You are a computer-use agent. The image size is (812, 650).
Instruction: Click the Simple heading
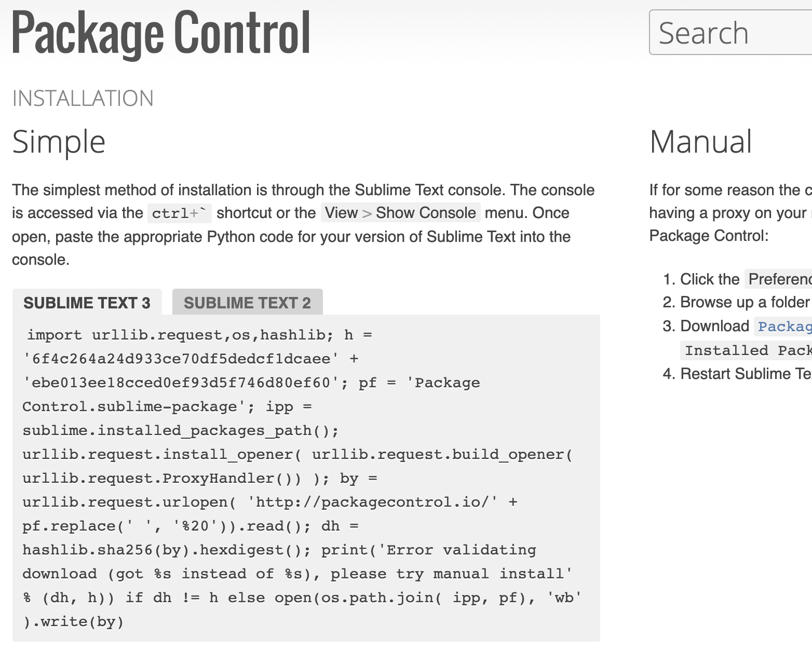[x=59, y=142]
